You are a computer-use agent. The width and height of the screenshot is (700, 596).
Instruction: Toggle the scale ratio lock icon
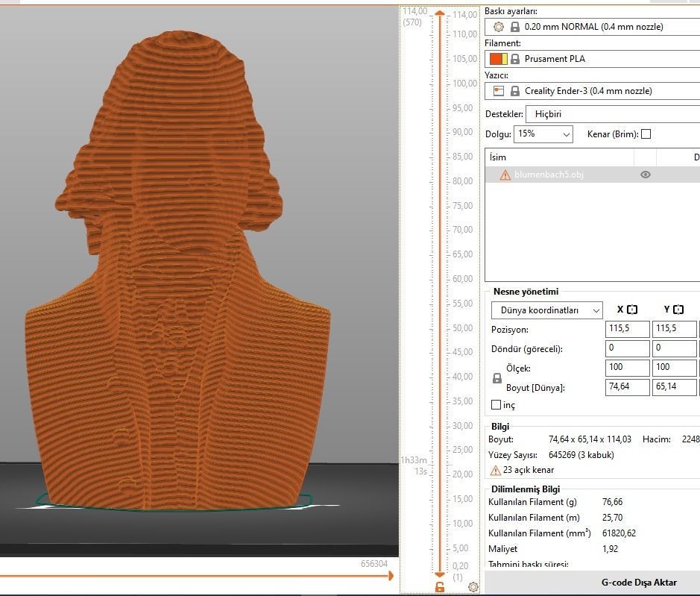[x=497, y=378]
